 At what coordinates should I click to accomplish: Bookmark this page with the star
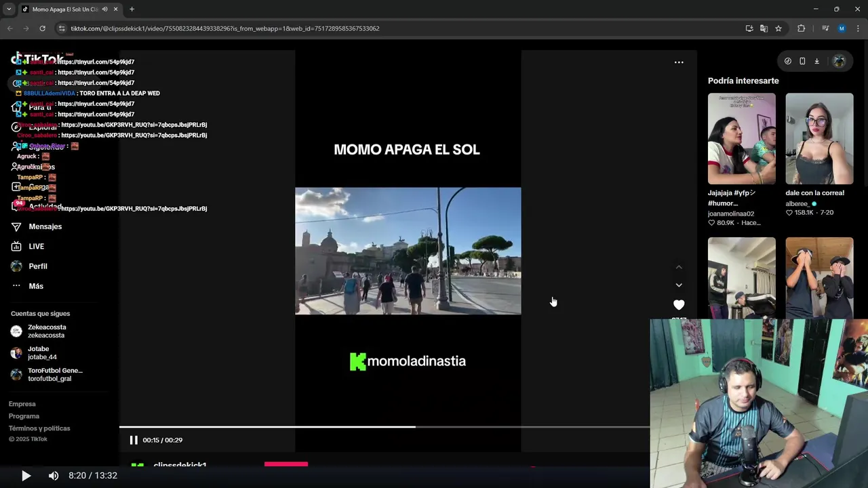778,28
